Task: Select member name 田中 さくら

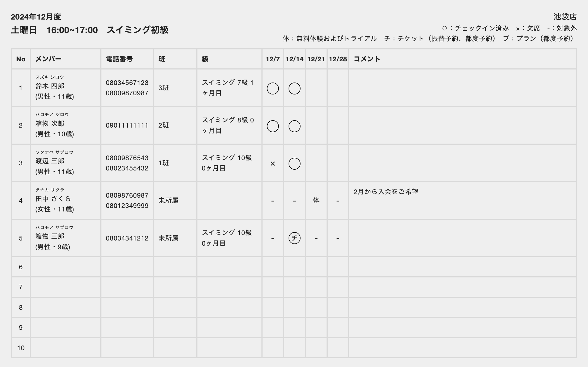Action: (53, 199)
